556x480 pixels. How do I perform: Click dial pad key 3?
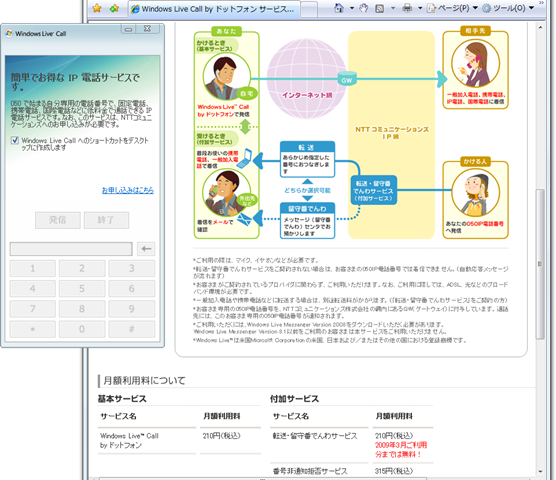click(x=132, y=268)
